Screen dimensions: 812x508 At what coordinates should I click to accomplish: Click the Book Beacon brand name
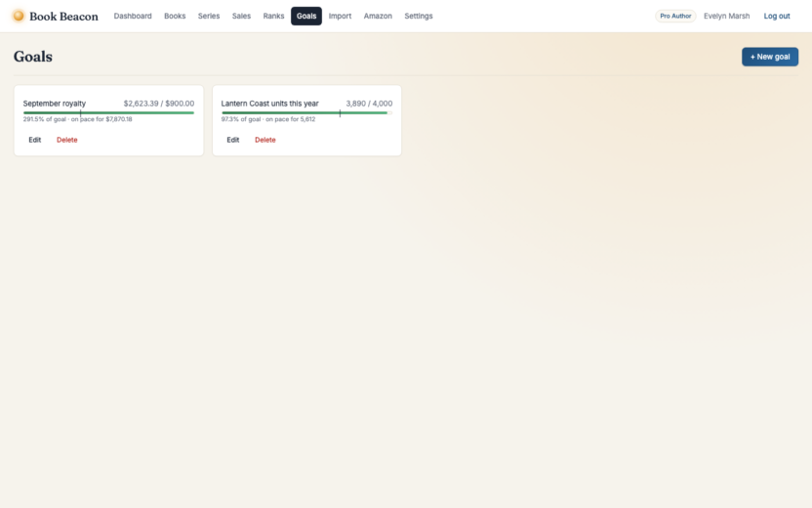pos(63,16)
